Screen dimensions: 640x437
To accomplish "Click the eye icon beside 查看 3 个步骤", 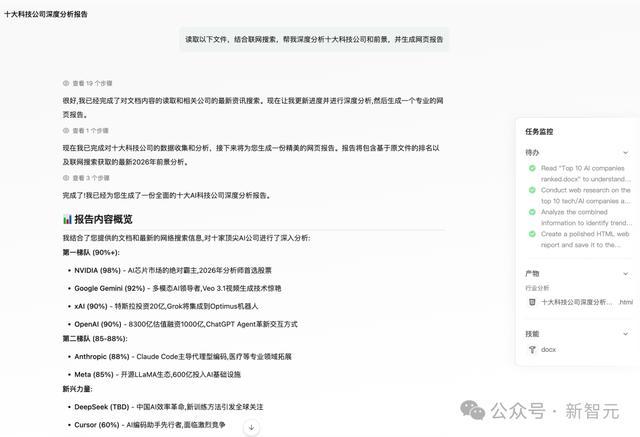I will click(66, 178).
